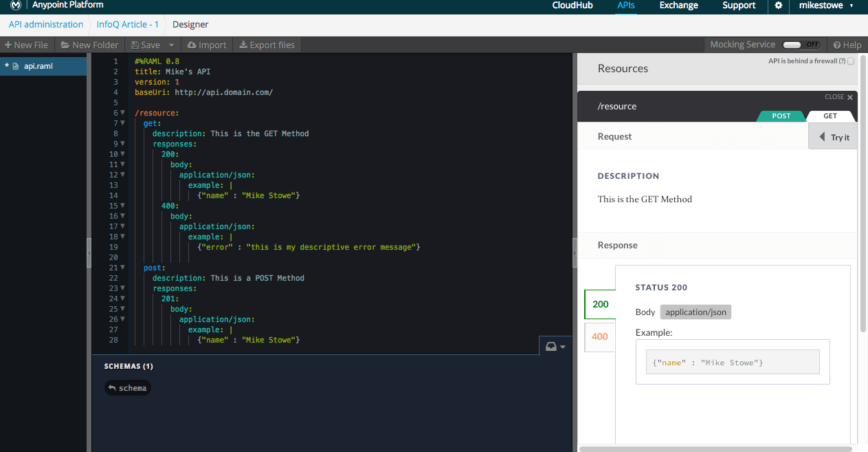The image size is (868, 452).
Task: Open the Support menu
Action: tap(739, 6)
